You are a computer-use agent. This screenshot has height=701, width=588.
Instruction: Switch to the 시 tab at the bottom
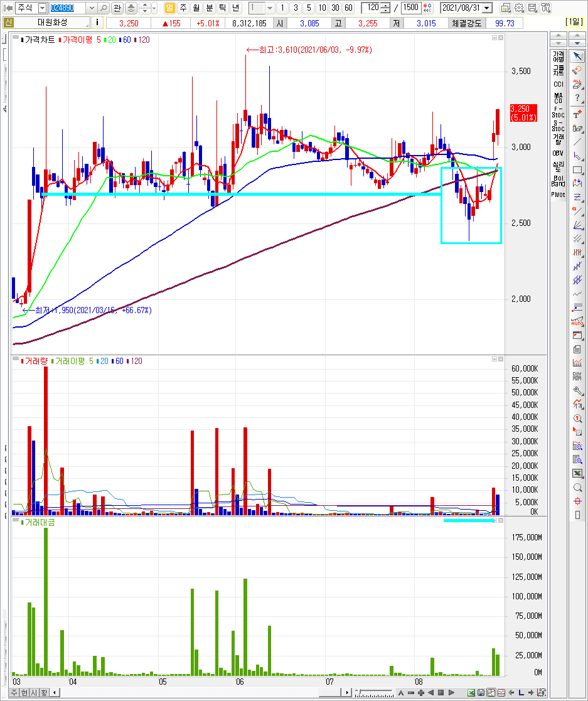pos(34,692)
